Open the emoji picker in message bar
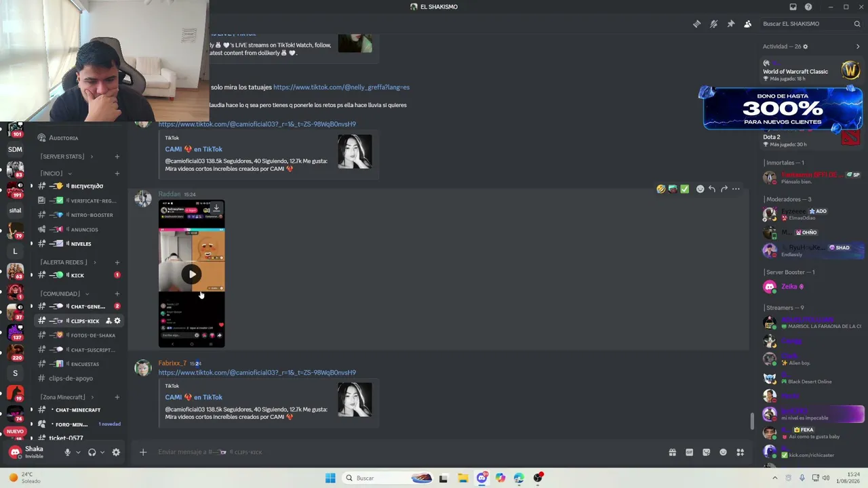Viewport: 868px width, 488px height. click(723, 452)
